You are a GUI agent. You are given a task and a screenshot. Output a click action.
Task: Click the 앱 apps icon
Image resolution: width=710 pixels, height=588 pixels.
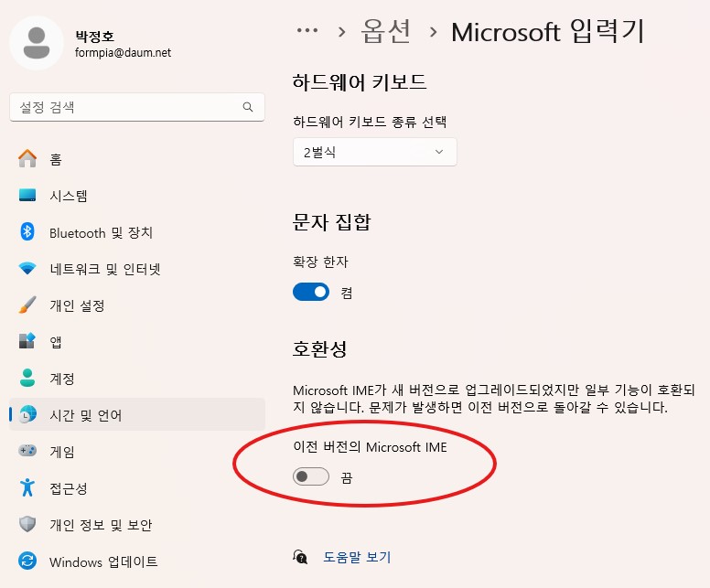(27, 341)
